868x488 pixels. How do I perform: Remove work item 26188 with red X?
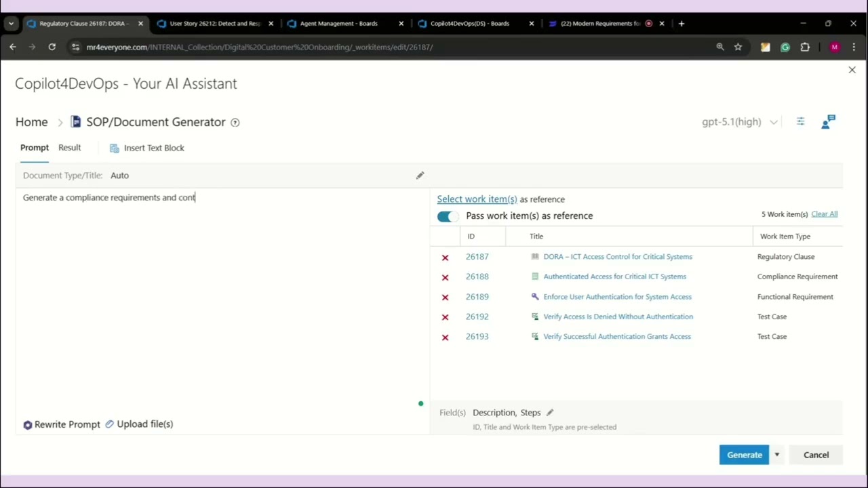coord(445,277)
